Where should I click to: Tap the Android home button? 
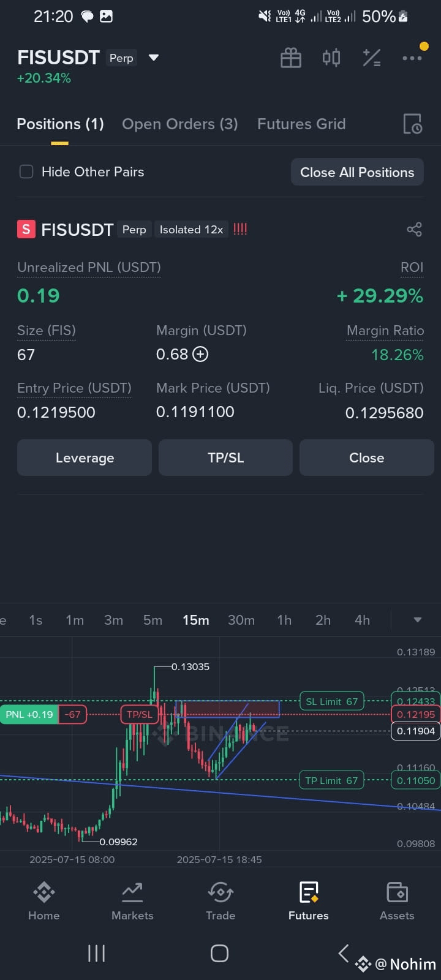tap(219, 953)
